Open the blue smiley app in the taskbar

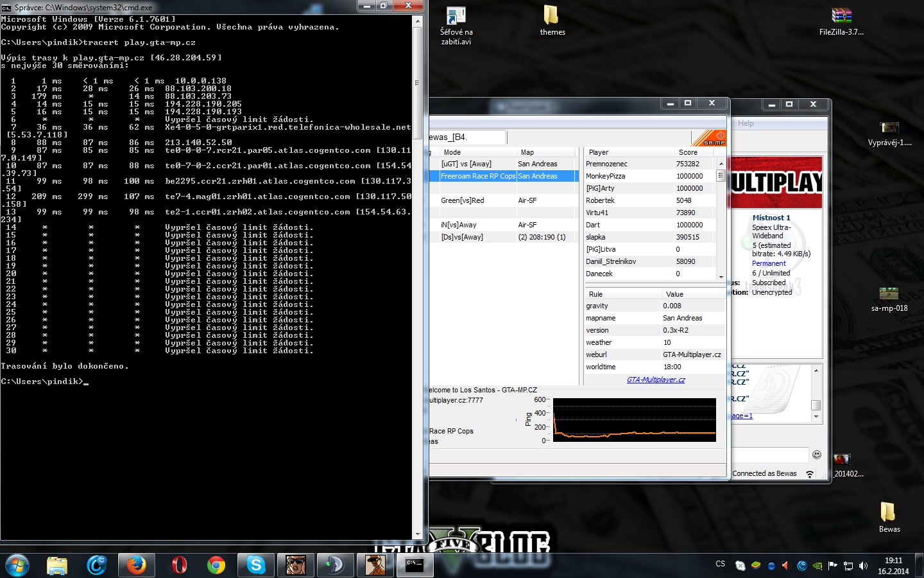click(x=97, y=565)
